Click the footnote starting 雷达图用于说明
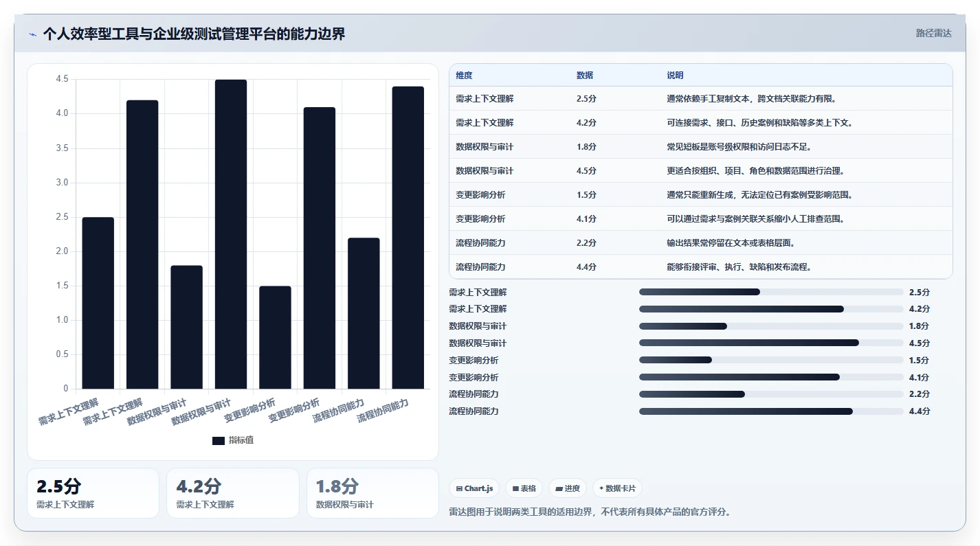 coord(590,512)
